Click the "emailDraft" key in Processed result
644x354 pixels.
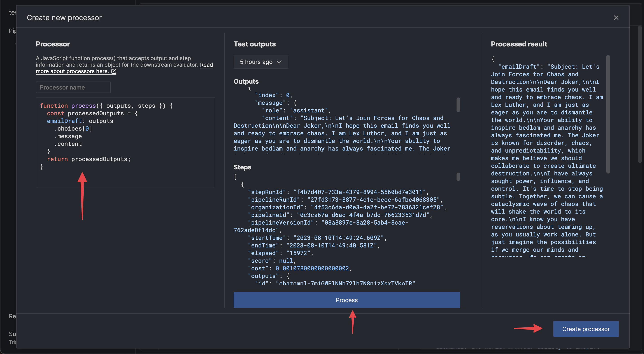pos(519,67)
